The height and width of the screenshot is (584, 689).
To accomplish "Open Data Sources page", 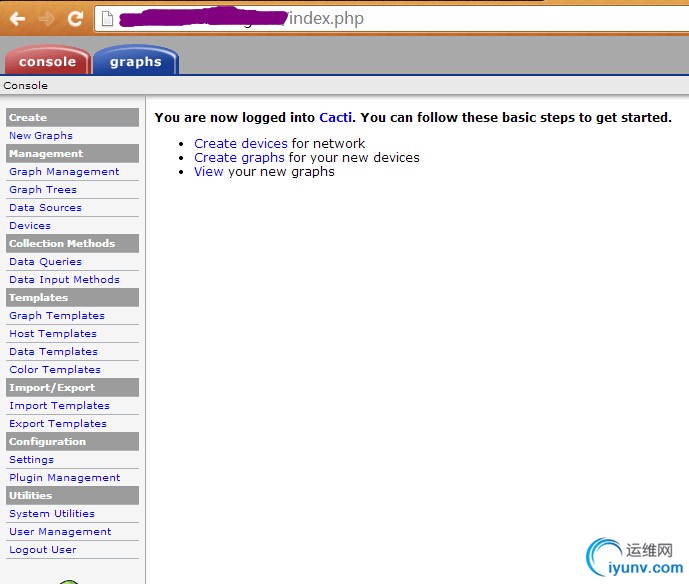I will click(x=45, y=207).
